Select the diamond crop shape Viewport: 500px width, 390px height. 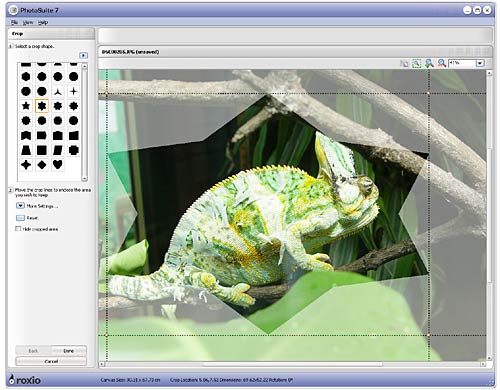(x=42, y=165)
